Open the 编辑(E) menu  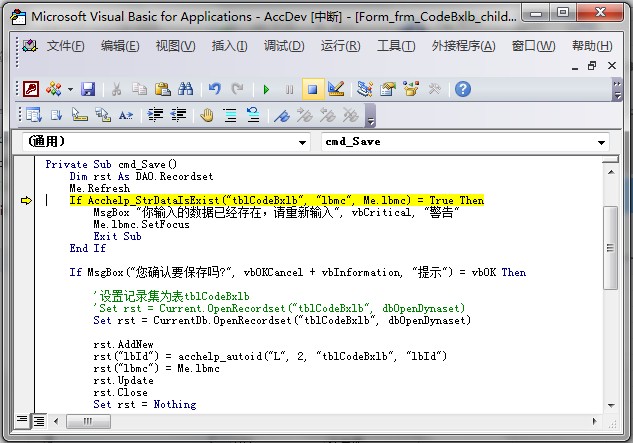click(120, 46)
